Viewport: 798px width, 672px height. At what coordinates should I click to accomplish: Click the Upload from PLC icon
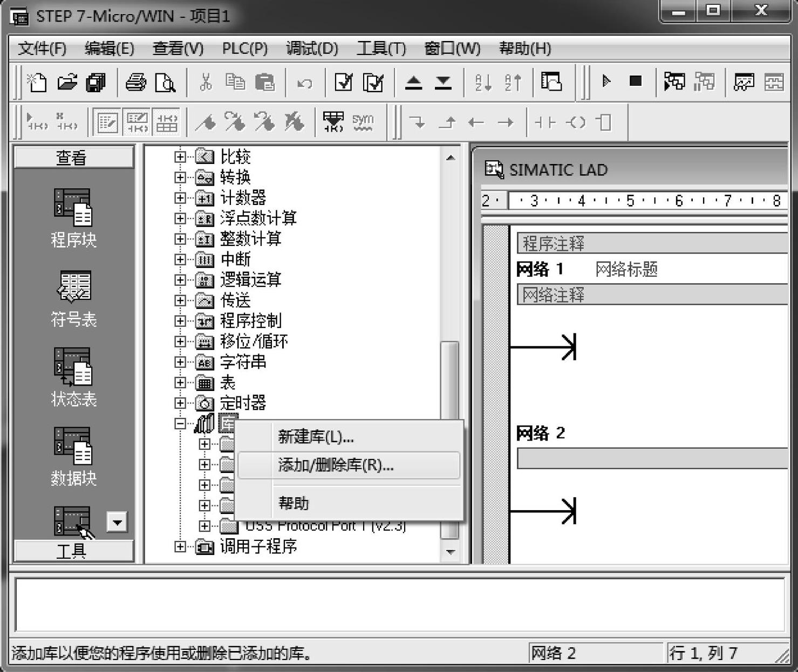[414, 83]
